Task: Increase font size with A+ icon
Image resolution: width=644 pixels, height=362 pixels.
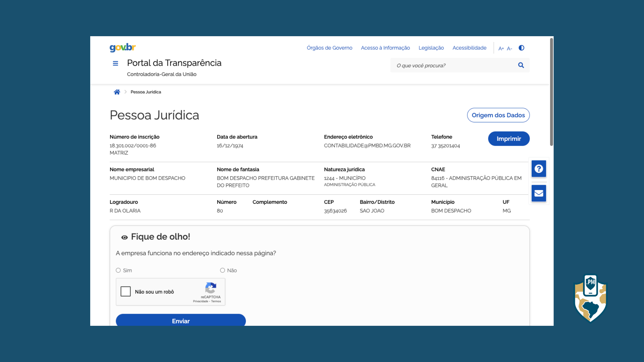Action: pyautogui.click(x=501, y=48)
